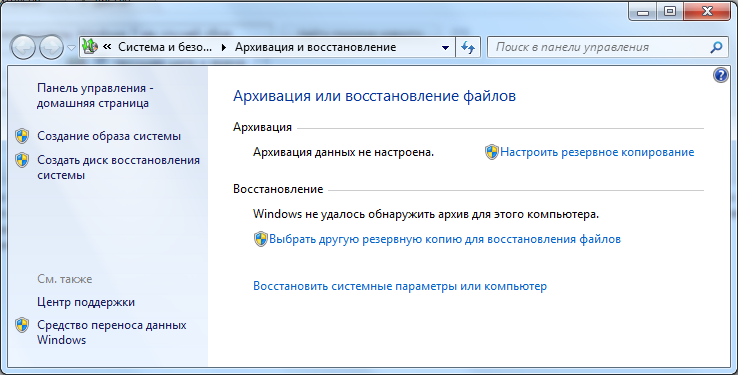Open Help with the blue question icon
Screen dimensions: 738x375
tap(721, 75)
